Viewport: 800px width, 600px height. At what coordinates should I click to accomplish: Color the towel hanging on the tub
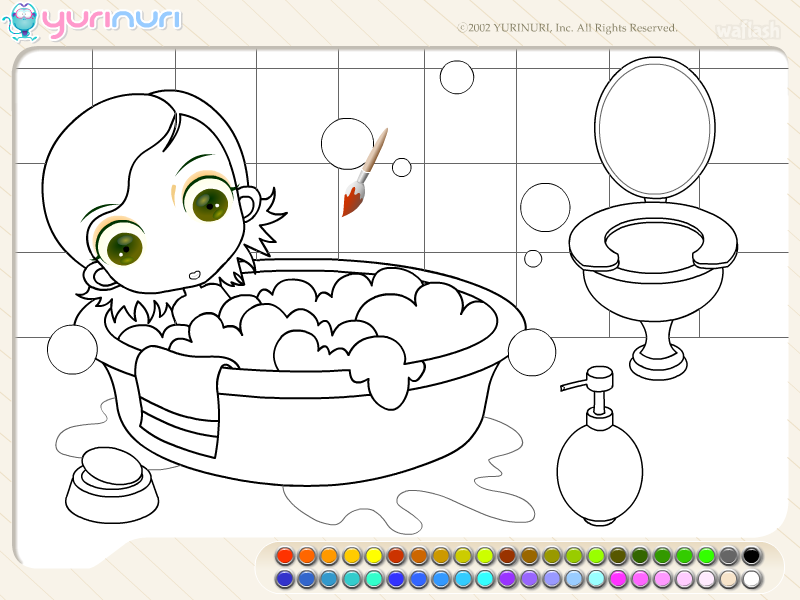coord(179,403)
